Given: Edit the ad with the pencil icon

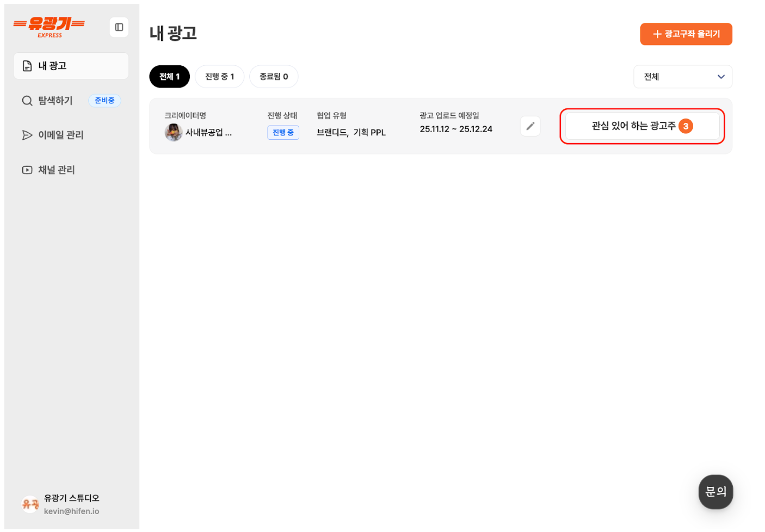Looking at the screenshot, I should tap(530, 126).
